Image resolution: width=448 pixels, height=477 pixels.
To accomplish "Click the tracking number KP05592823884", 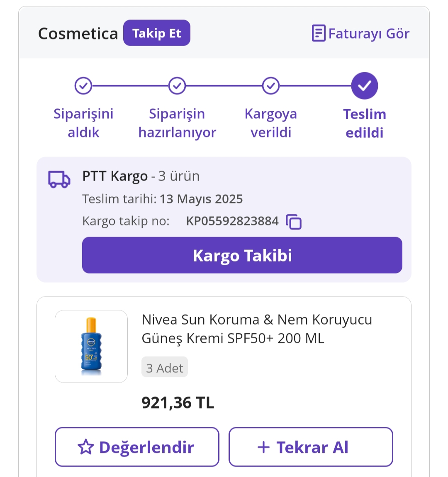I will [x=232, y=221].
